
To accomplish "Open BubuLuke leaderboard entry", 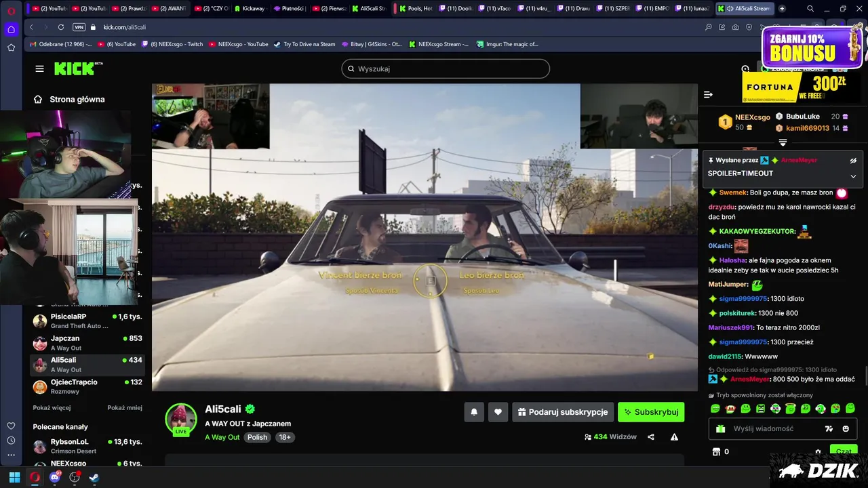I will pos(812,117).
